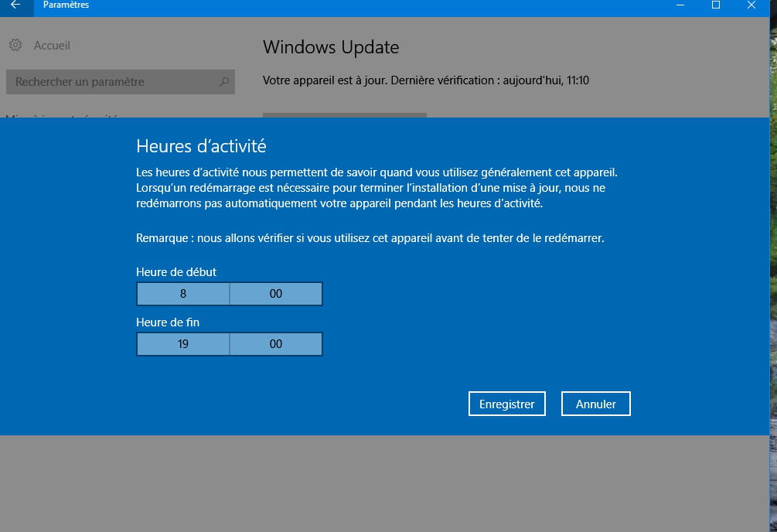Go back with the arrow in title bar
The image size is (777, 532).
(16, 5)
